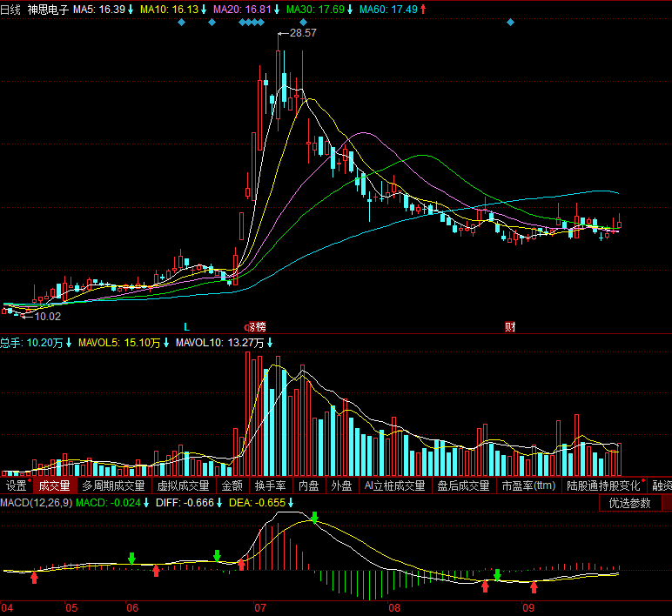The width and height of the screenshot is (672, 616).
Task: Open the 设置 indicator settings
Action: pyautogui.click(x=16, y=486)
